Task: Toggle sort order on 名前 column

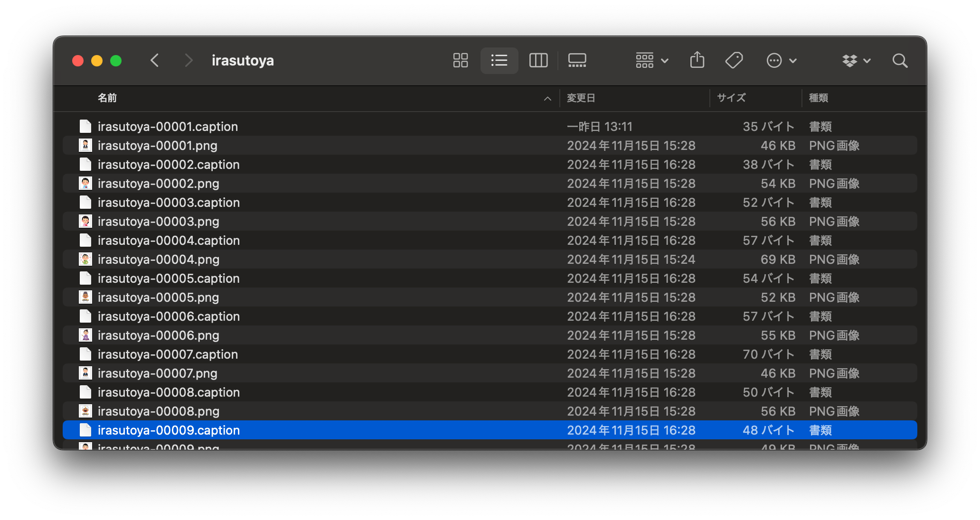Action: (x=107, y=98)
